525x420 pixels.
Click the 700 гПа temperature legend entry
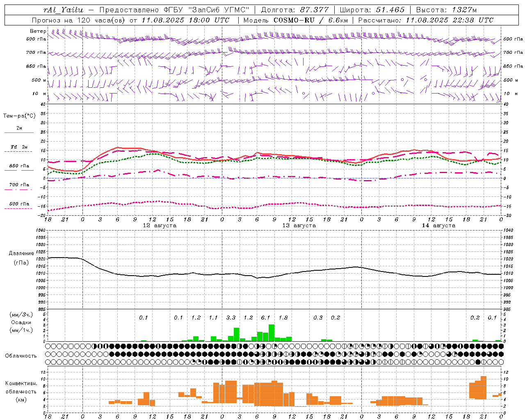coord(19,185)
